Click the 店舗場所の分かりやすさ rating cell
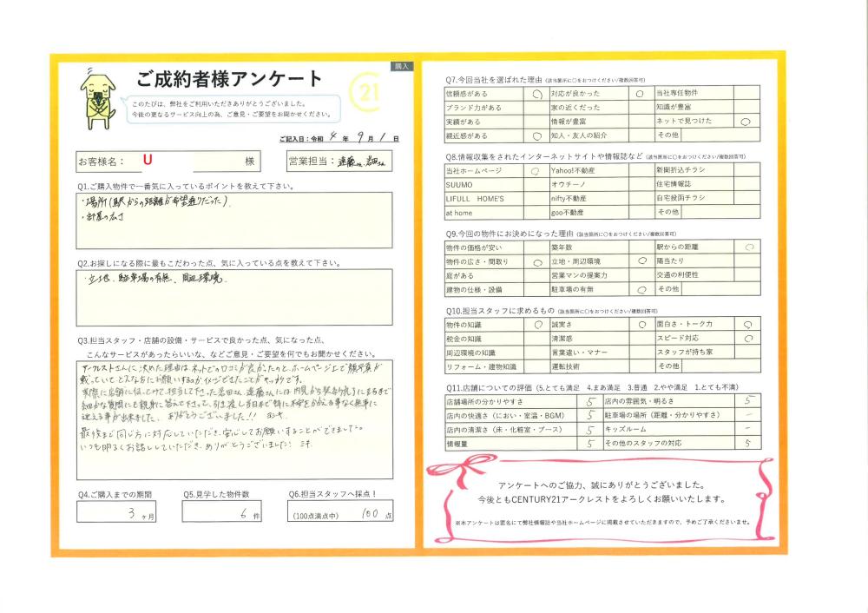This screenshot has width=868, height=613. (x=590, y=402)
